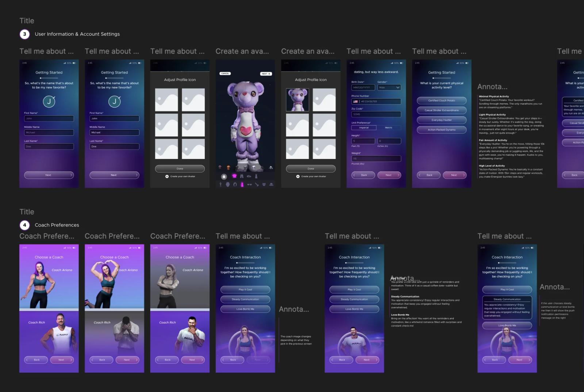Choose Everyday Hustler activity level
584x392 pixels.
tap(442, 120)
